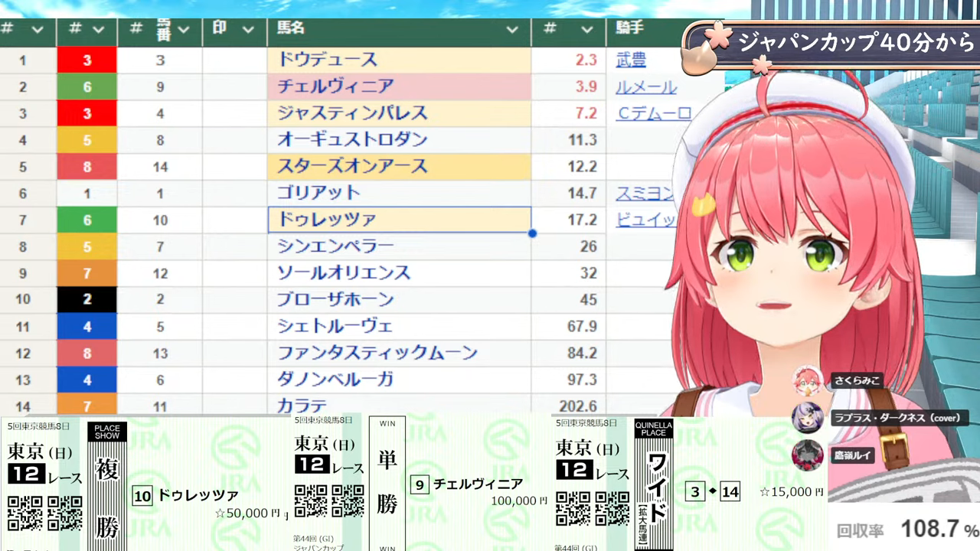Select 鷹嶺ルイ participant avatar
The width and height of the screenshot is (980, 551).
point(806,455)
